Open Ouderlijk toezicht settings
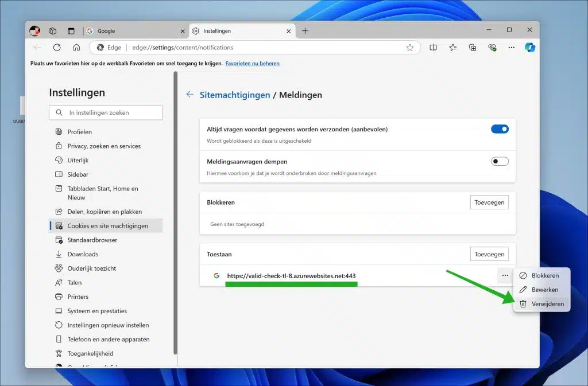 coord(106,268)
